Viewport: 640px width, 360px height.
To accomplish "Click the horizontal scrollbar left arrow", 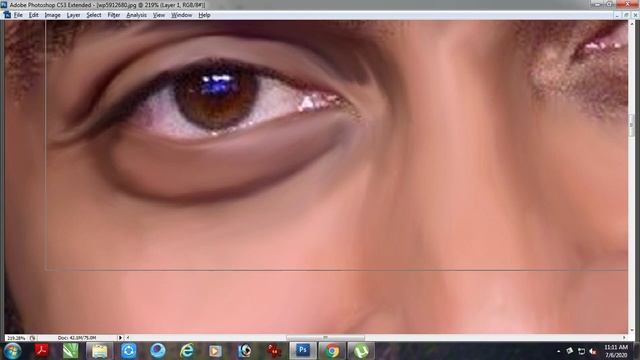I will pos(128,338).
